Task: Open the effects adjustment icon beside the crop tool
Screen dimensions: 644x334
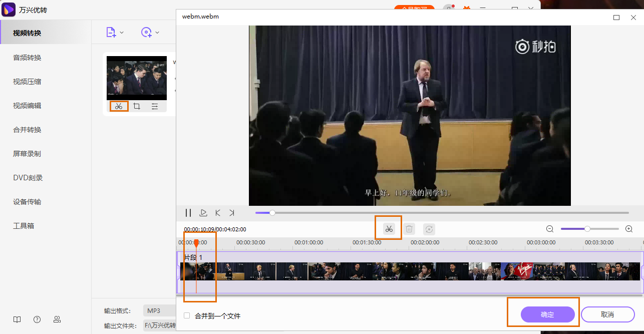Action: click(x=154, y=106)
